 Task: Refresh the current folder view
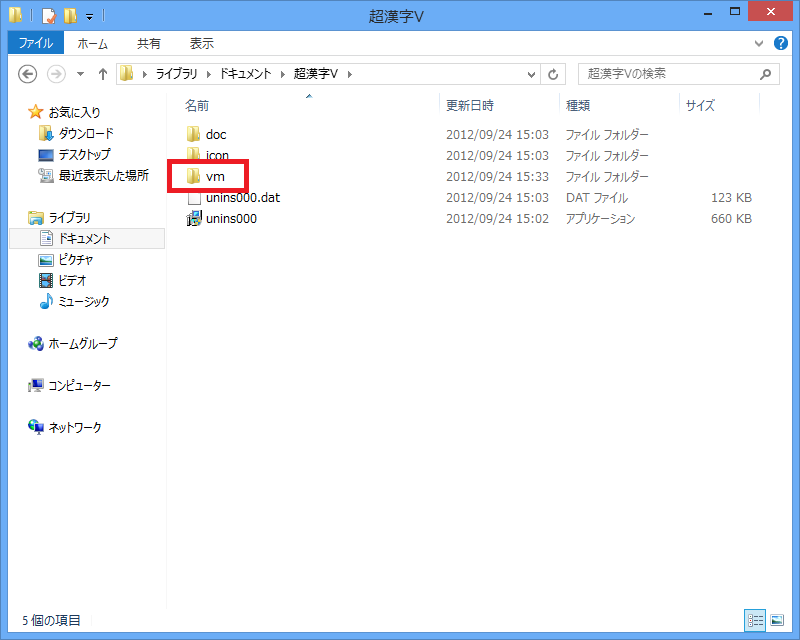point(554,74)
